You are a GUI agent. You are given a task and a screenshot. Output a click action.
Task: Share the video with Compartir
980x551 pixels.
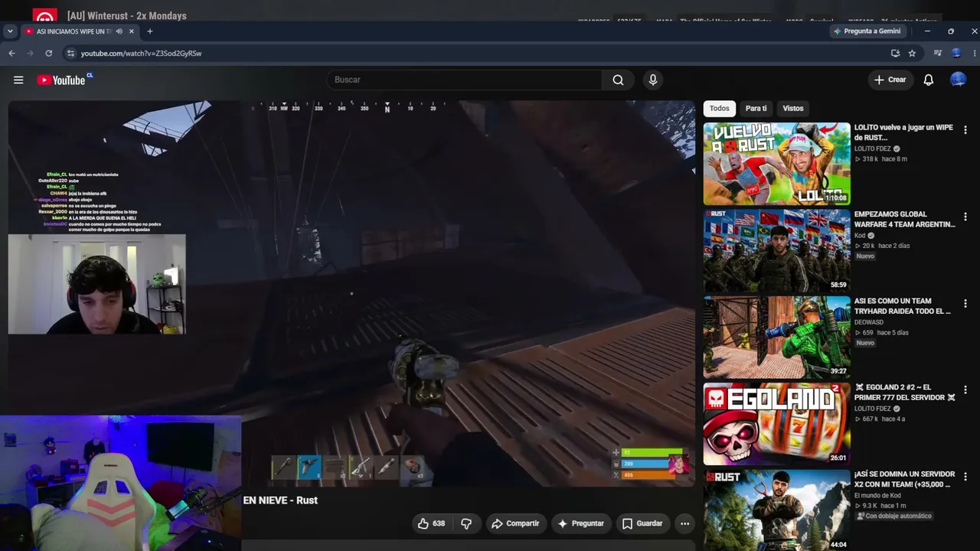click(x=515, y=523)
